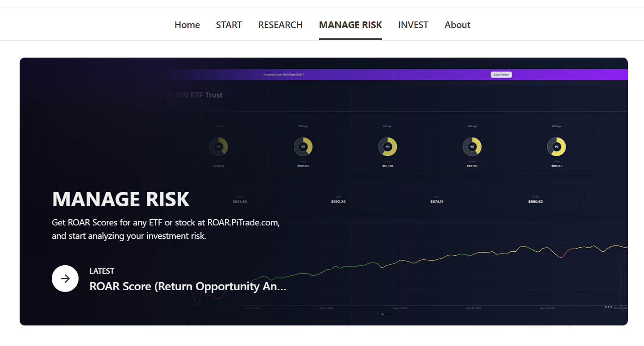
Task: Click the ROAR.PiTrade.com description paragraph
Action: (x=166, y=229)
